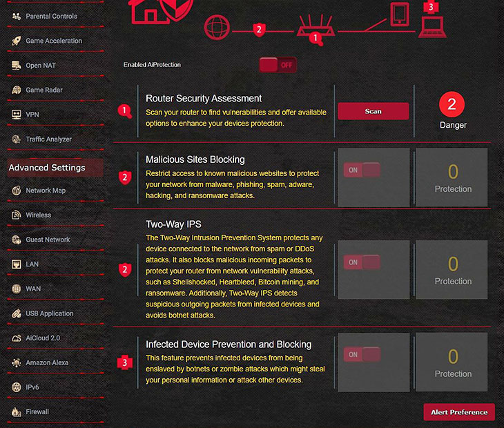Click Infected Device Prevention and Blocking heading
The width and height of the screenshot is (504, 428).
click(x=229, y=344)
